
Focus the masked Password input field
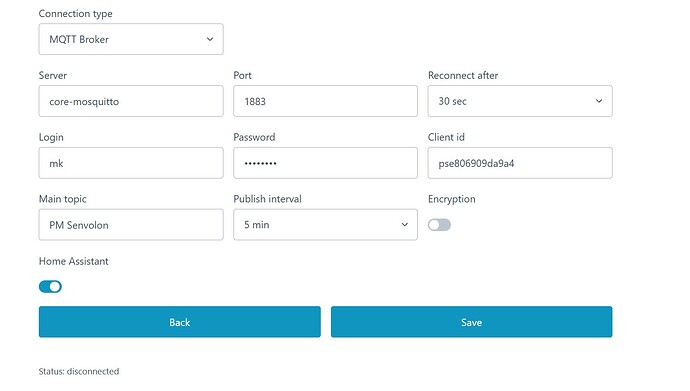(325, 163)
